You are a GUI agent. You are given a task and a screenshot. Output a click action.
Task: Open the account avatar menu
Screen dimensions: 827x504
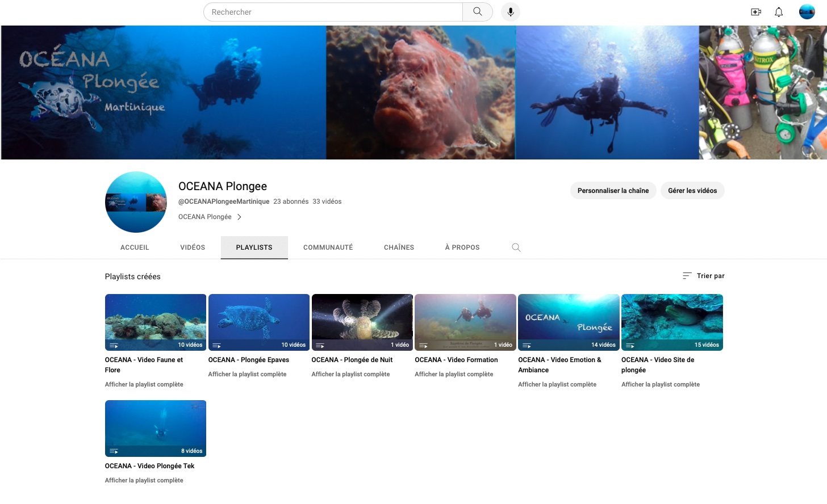click(x=807, y=12)
